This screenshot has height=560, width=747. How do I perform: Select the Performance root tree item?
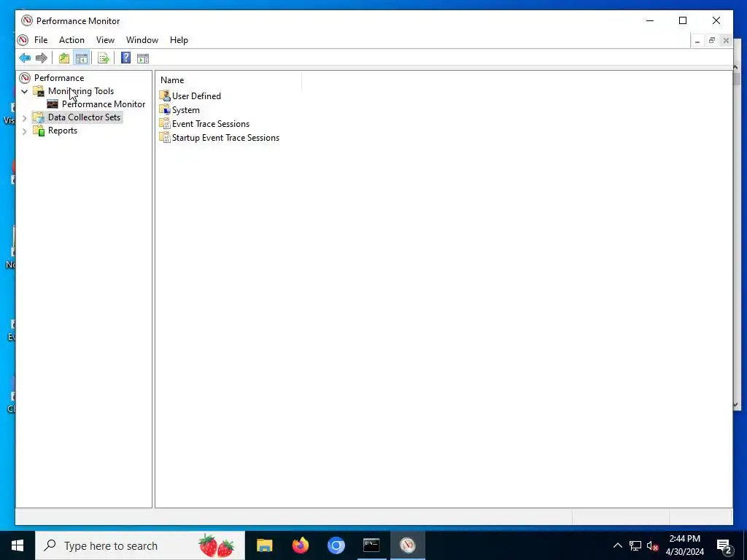pyautogui.click(x=59, y=77)
